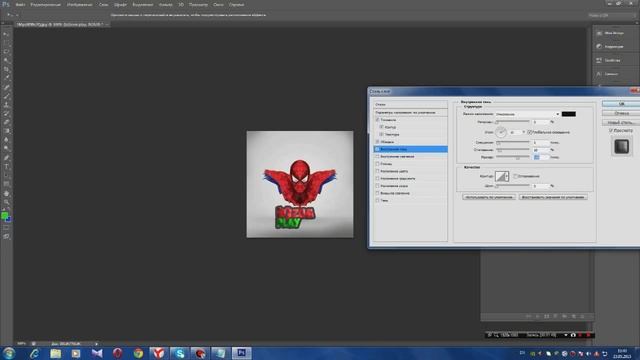This screenshot has height=360, width=640.
Task: Select the Path Selection tool
Action: click(6, 176)
